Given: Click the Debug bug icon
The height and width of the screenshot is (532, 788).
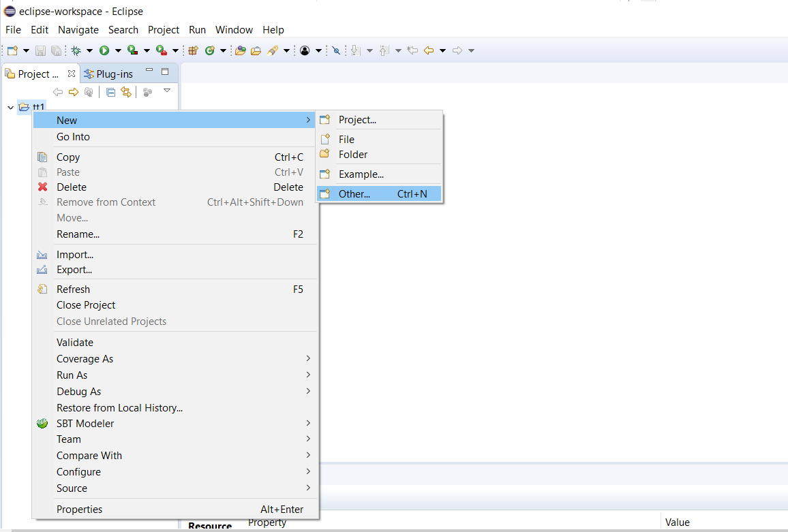Looking at the screenshot, I should [76, 50].
